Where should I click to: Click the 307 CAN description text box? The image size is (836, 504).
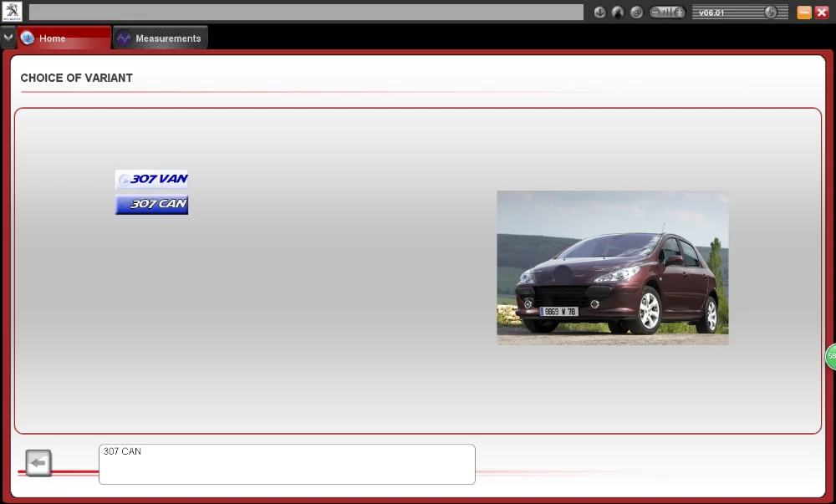coord(287,464)
